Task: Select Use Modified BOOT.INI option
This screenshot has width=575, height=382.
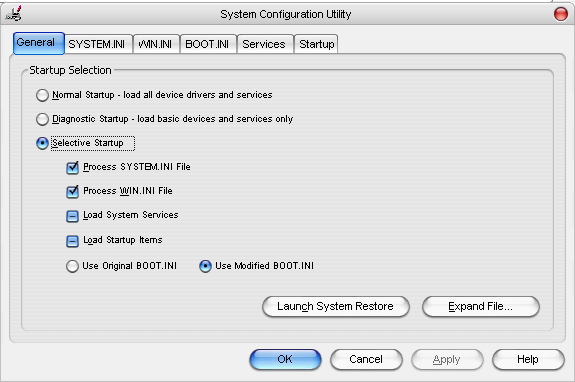Action: pyautogui.click(x=205, y=266)
